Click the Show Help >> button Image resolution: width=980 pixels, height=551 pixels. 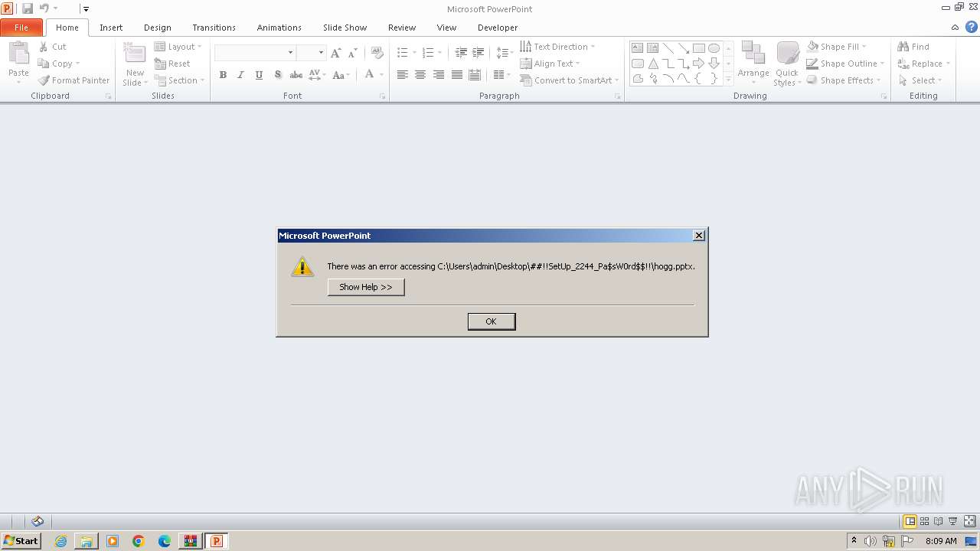click(366, 287)
